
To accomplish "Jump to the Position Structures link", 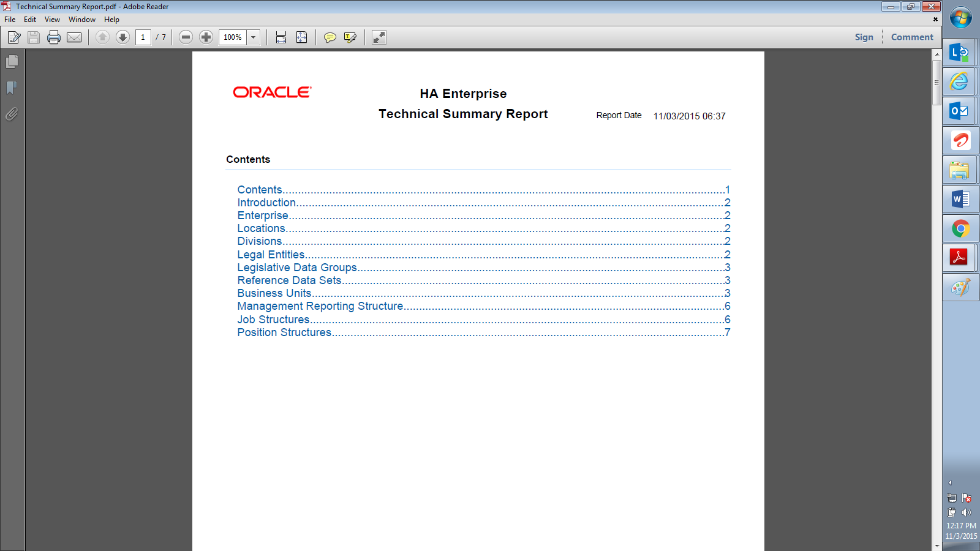I will pos(484,332).
